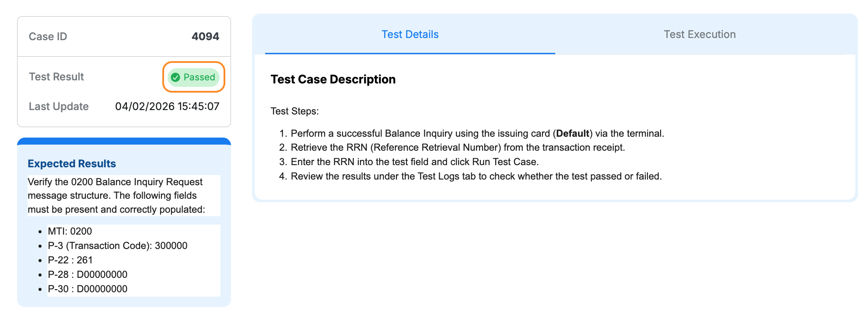Select the P-22 : 261 field entry
The height and width of the screenshot is (318, 868).
point(71,260)
